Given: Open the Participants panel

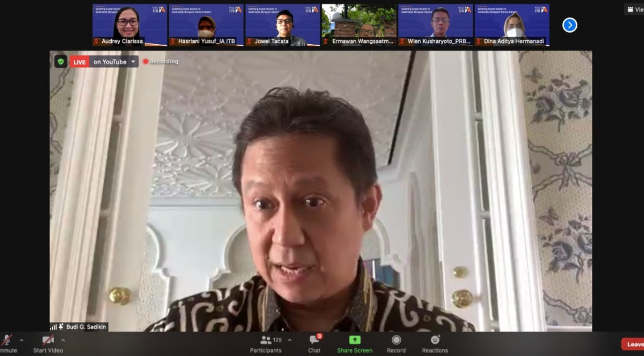Looking at the screenshot, I should [265, 344].
